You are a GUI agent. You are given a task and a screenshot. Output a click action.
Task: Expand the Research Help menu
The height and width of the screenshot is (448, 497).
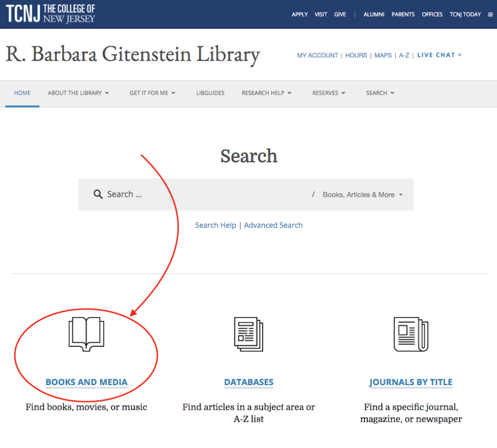pos(266,93)
